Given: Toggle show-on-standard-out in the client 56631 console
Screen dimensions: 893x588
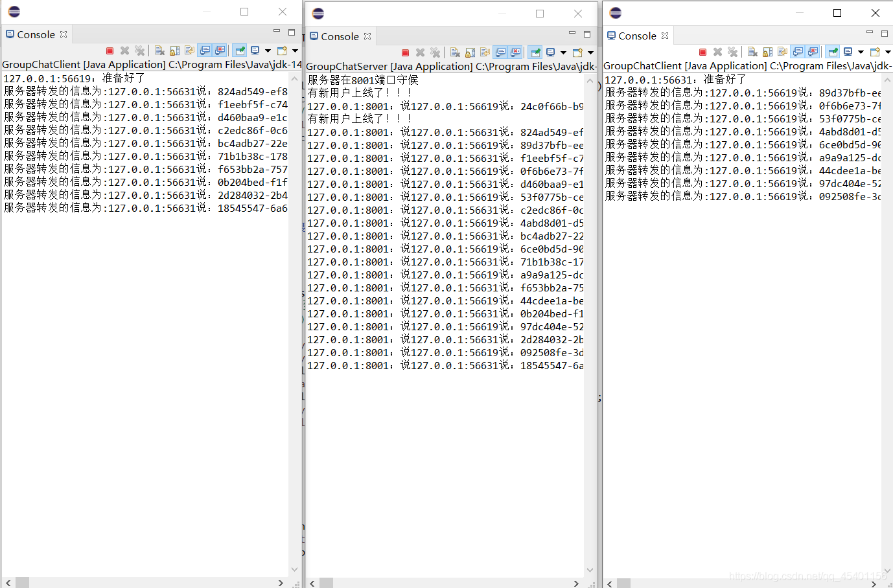Looking at the screenshot, I should coord(798,52).
